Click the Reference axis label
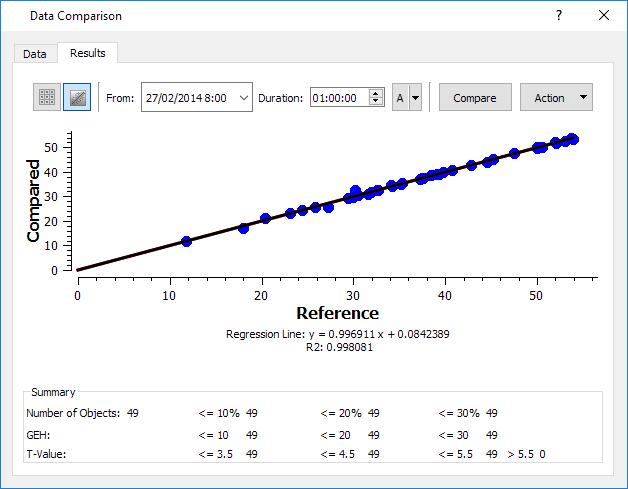Screen dimensions: 628x489 pyautogui.click(x=337, y=313)
